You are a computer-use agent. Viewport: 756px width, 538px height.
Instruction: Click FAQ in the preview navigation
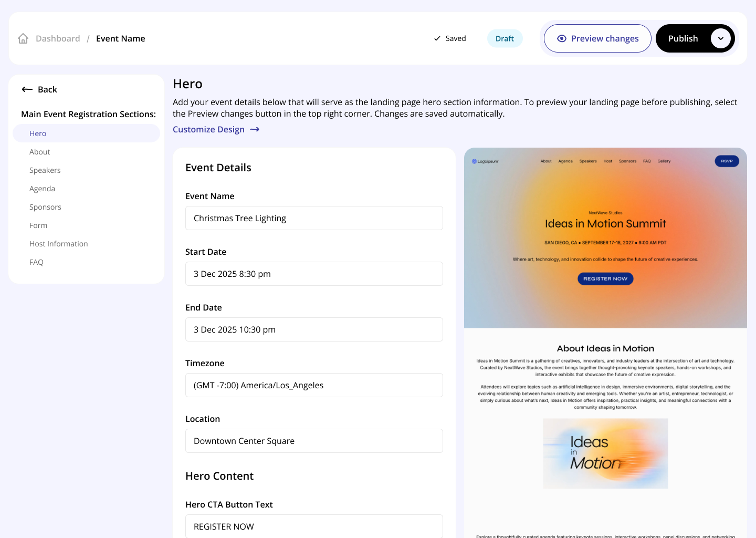click(x=647, y=161)
